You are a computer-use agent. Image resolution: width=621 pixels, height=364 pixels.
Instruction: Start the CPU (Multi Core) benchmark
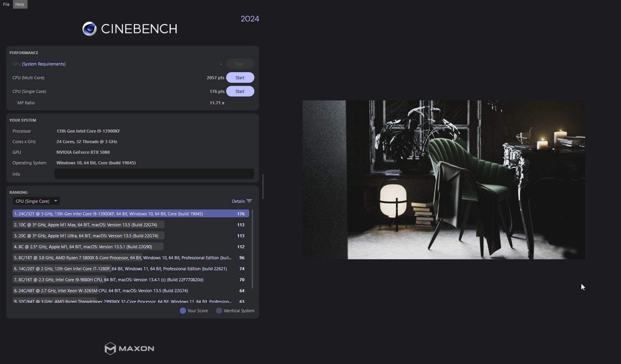coord(240,78)
